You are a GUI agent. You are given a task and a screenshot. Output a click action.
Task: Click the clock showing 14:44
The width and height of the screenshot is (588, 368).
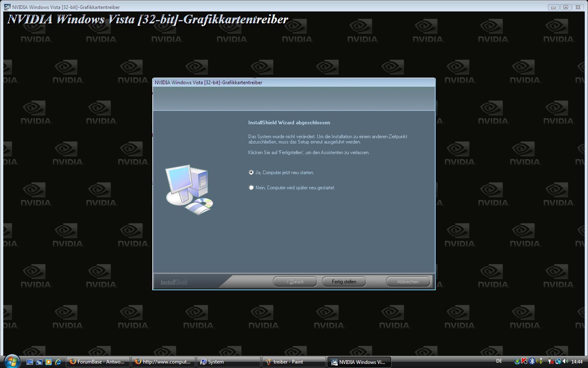[577, 361]
